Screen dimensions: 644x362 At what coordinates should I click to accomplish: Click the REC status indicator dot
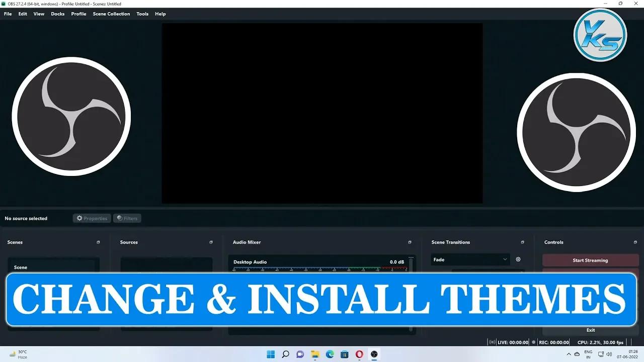point(533,342)
